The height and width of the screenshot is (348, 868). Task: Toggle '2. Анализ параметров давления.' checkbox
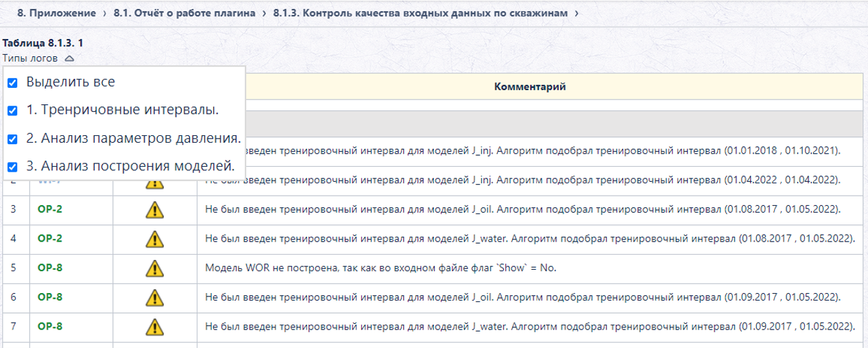point(12,139)
